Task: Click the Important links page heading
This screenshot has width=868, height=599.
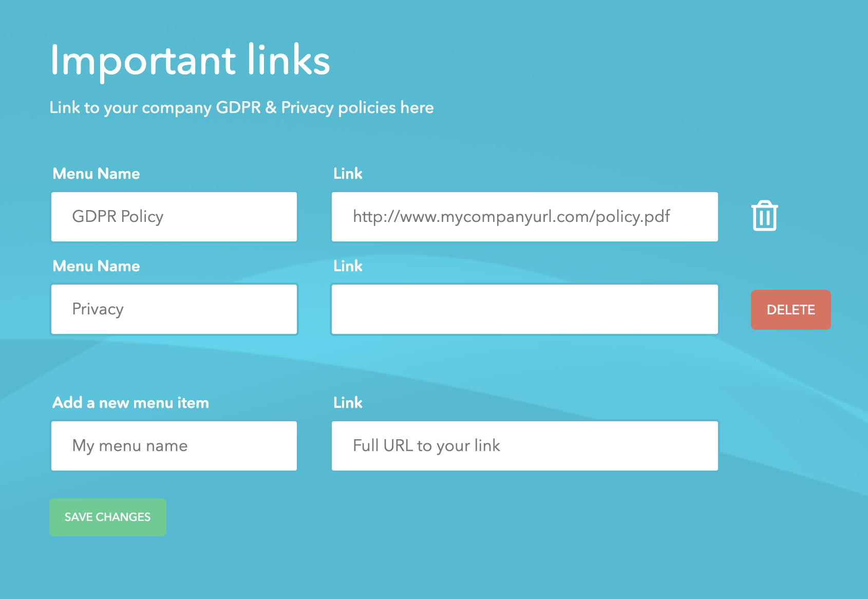Action: pyautogui.click(x=190, y=60)
